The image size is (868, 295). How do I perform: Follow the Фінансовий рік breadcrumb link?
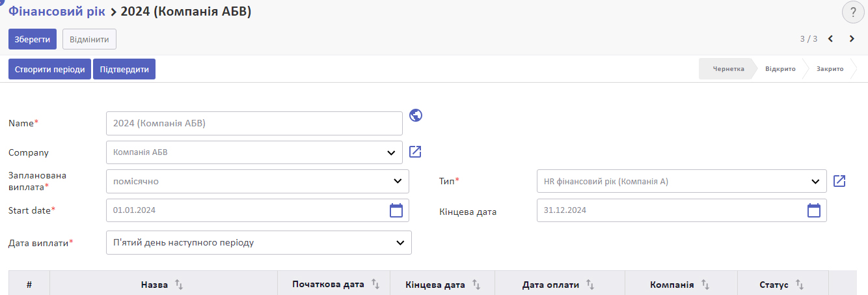pos(57,11)
